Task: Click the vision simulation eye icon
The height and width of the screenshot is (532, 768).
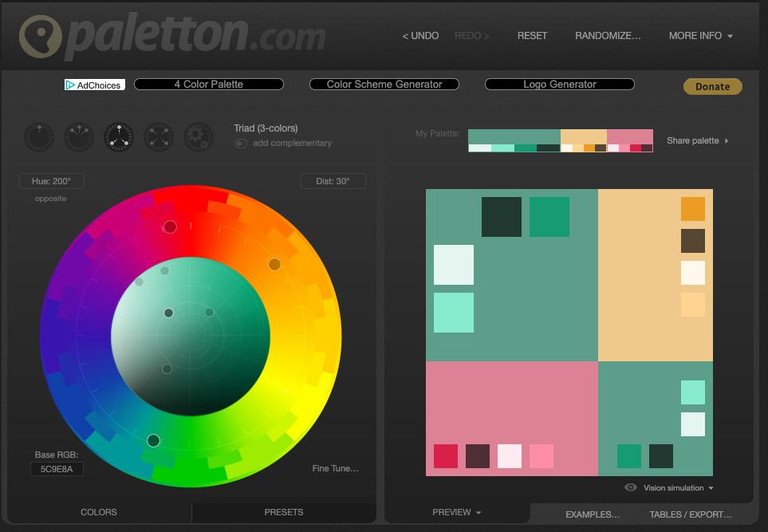Action: pos(629,487)
